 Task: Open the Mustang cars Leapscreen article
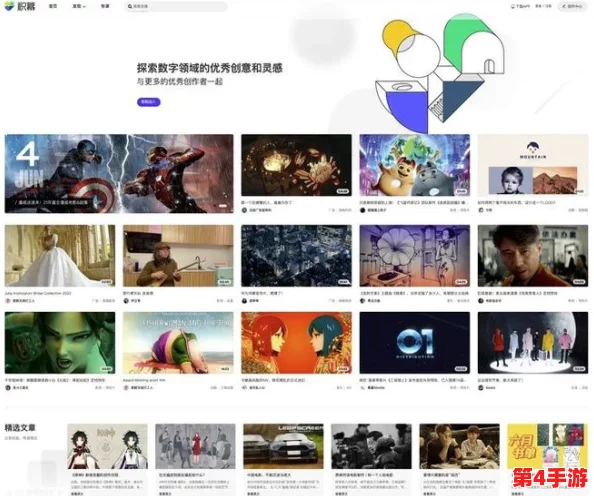[x=283, y=446]
